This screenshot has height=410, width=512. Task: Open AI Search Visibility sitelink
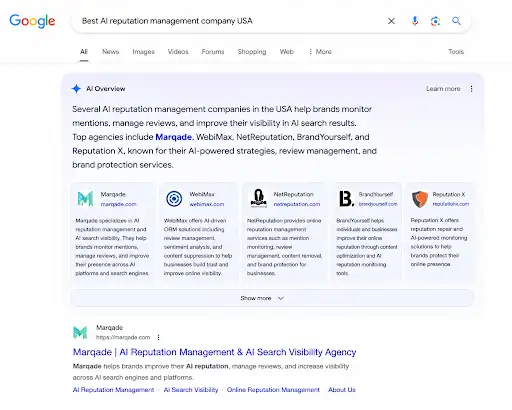point(191,390)
